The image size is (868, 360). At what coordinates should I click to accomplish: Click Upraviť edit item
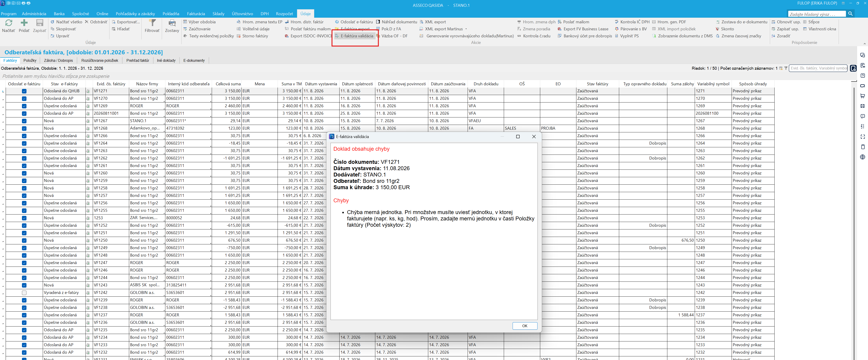pos(60,36)
